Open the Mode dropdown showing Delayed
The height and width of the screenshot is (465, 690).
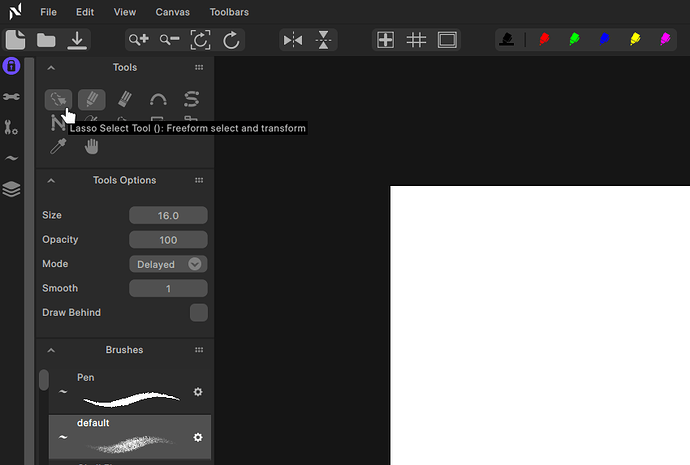(x=168, y=264)
